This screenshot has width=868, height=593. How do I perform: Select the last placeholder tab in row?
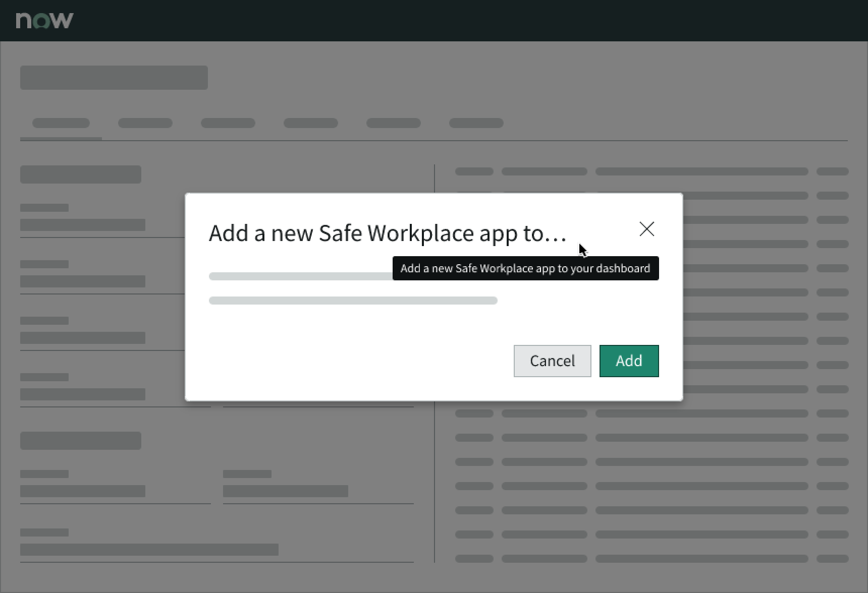[476, 124]
